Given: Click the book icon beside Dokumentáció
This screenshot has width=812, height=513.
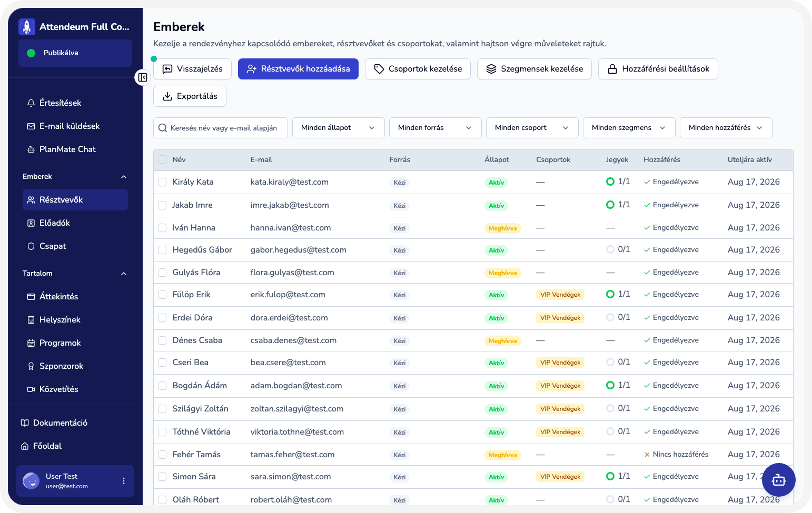Looking at the screenshot, I should (x=25, y=423).
